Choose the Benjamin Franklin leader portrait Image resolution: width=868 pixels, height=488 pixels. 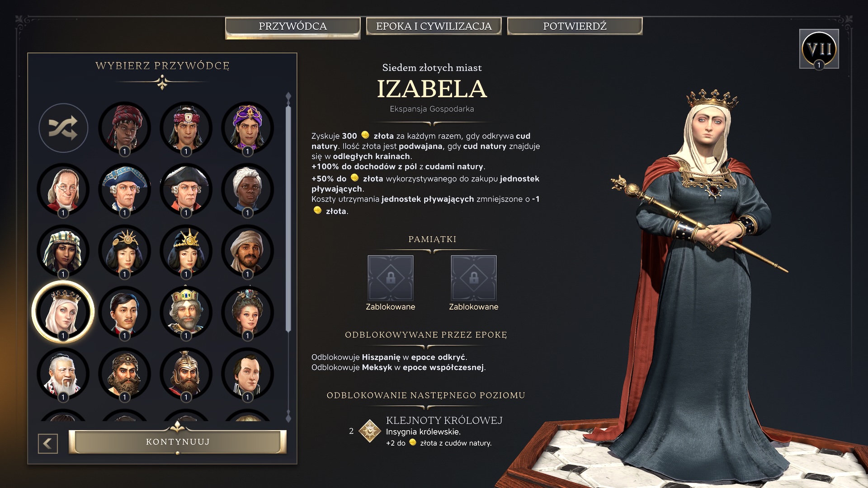[63, 189]
